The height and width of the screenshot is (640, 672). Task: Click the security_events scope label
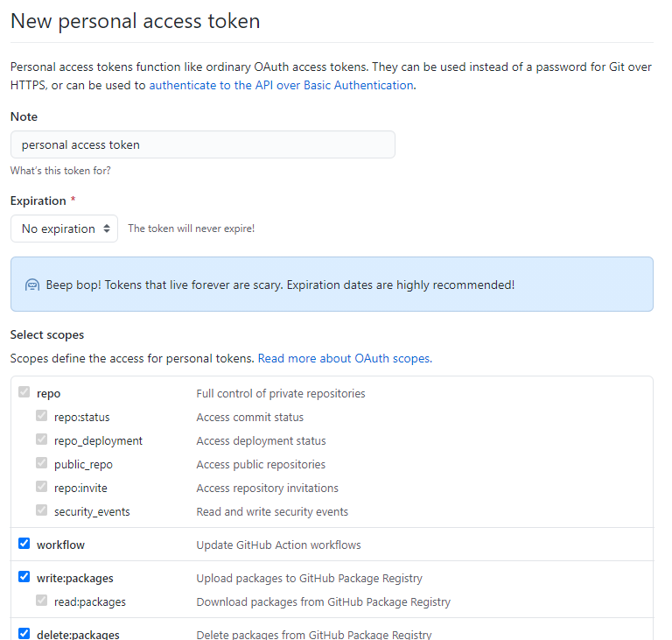pyautogui.click(x=92, y=511)
